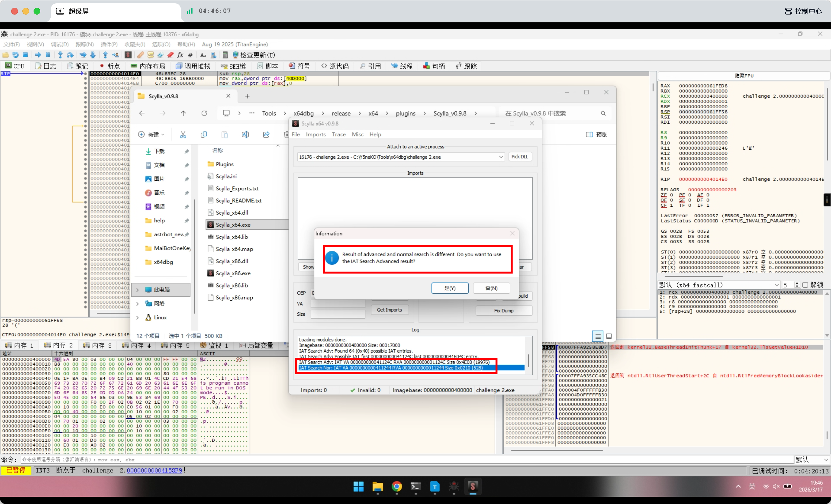
Task: Open the Bookmarks red toolbar icon
Action: 171,55
